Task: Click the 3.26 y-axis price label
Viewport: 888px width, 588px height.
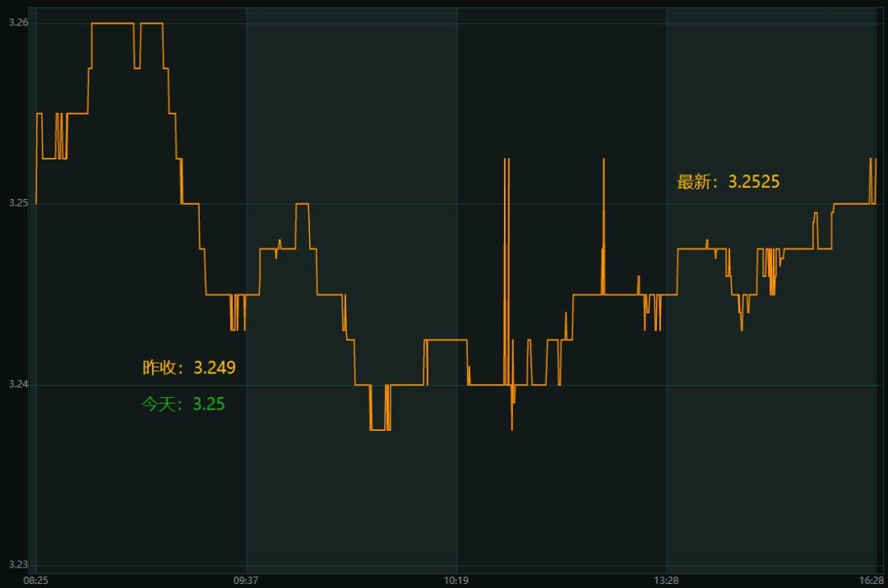Action: tap(19, 23)
